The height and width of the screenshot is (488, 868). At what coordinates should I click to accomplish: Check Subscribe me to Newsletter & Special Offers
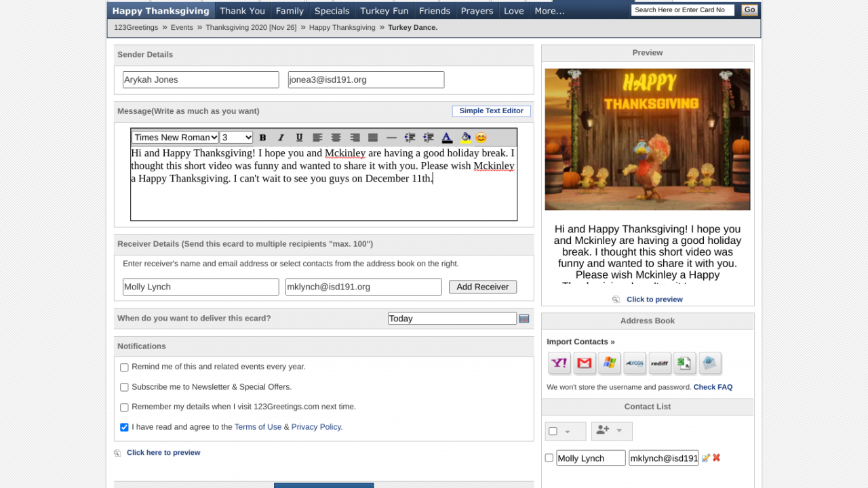[x=124, y=388]
